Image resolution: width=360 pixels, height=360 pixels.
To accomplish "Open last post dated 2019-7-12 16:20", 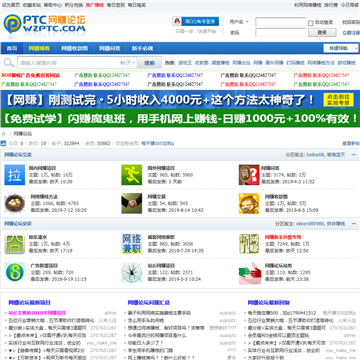I will pyautogui.click(x=68, y=210).
